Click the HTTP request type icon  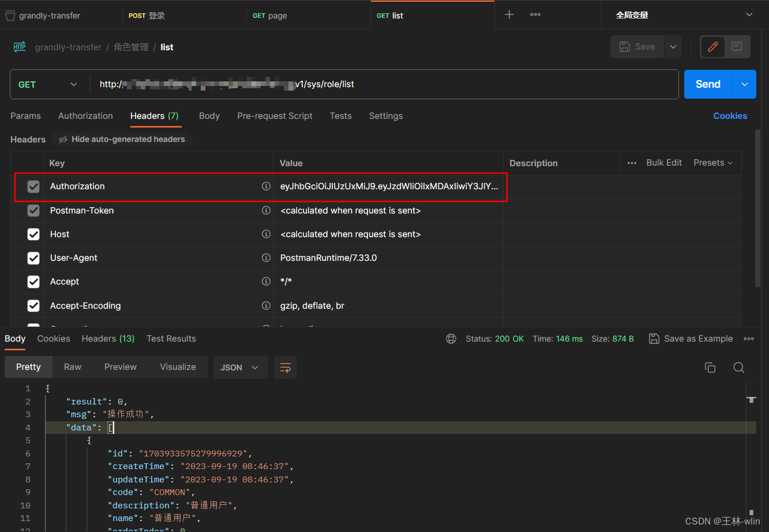pos(20,47)
